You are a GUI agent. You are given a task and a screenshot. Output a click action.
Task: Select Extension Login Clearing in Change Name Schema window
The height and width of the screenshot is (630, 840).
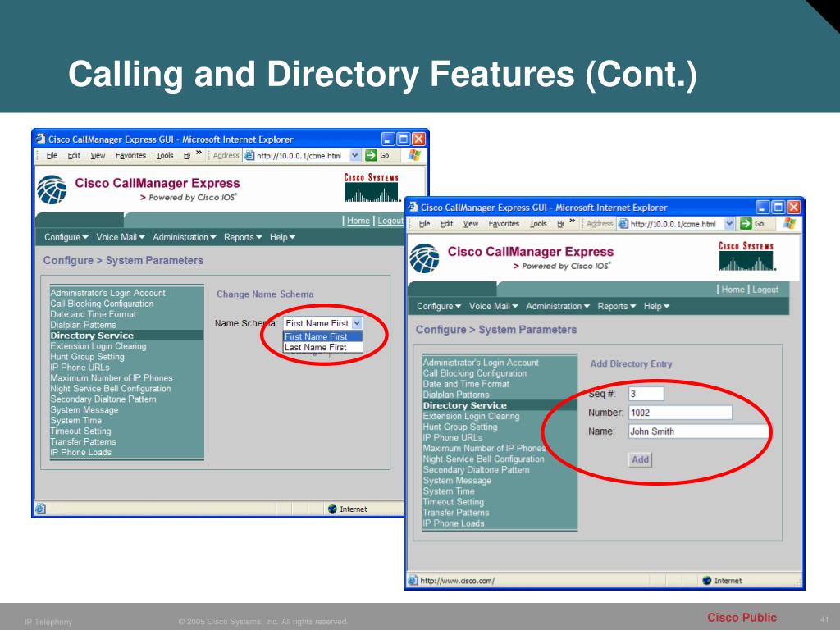[x=98, y=346]
